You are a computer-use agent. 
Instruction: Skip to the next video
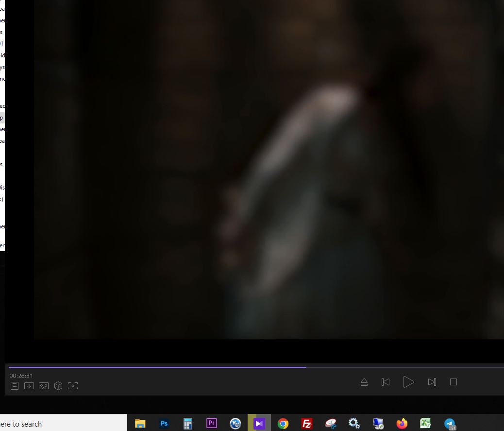(432, 382)
